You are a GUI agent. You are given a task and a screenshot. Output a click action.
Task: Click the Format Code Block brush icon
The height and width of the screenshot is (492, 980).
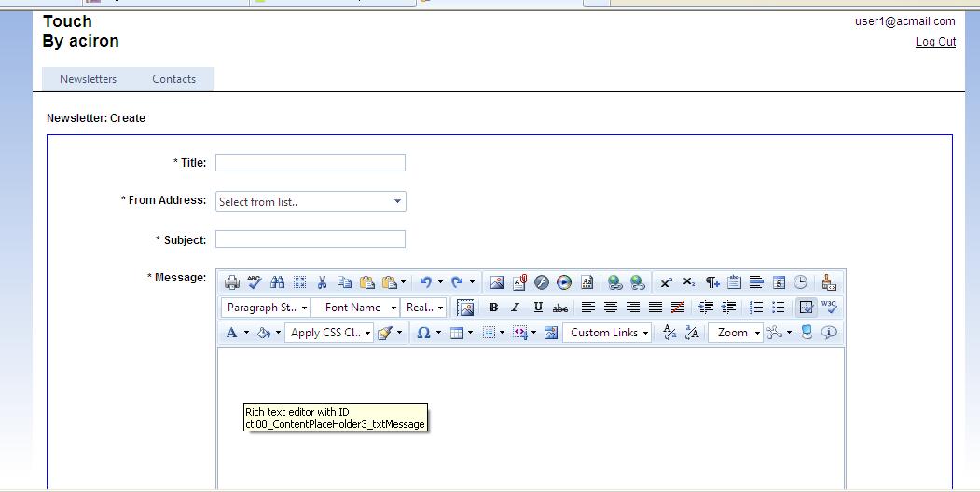tap(829, 282)
